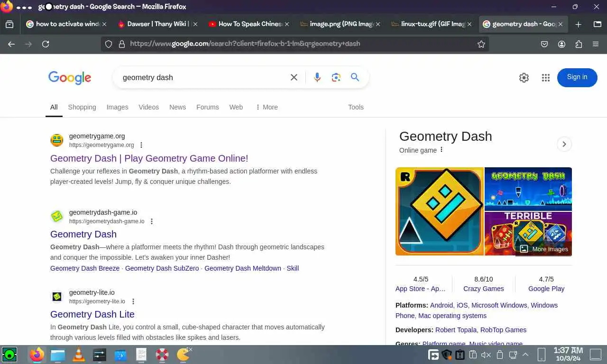Screen dimensions: 607x364
Task: Focus the Google search text field
Action: pyautogui.click(x=203, y=77)
